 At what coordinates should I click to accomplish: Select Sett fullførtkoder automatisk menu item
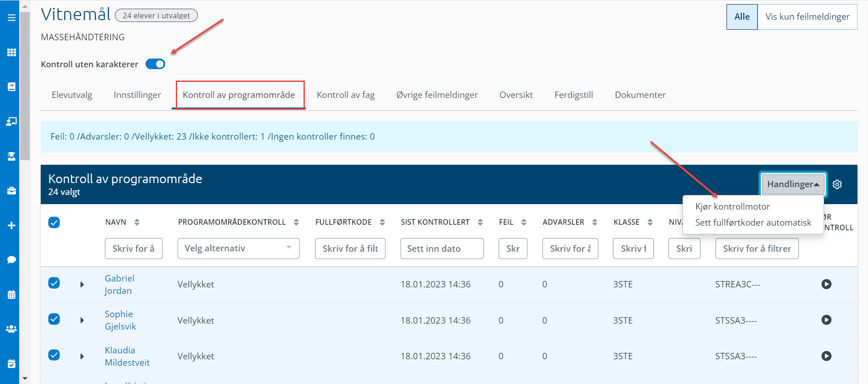point(753,222)
